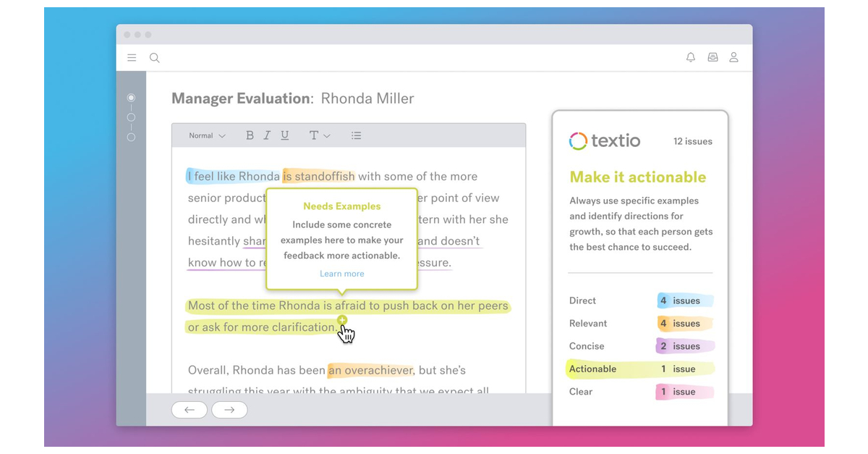Click the highlighted phrase 'an overachiever'
868x454 pixels.
pos(370,370)
